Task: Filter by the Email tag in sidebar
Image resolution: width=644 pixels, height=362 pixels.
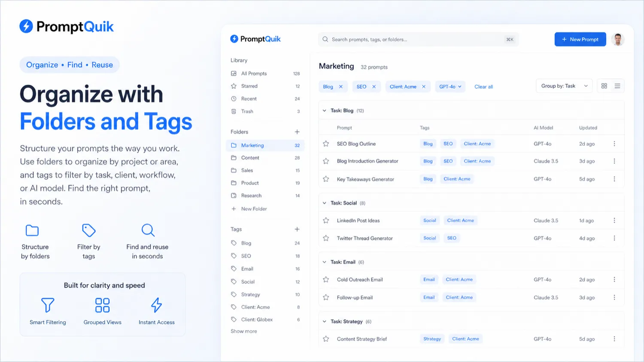Action: (265, 269)
